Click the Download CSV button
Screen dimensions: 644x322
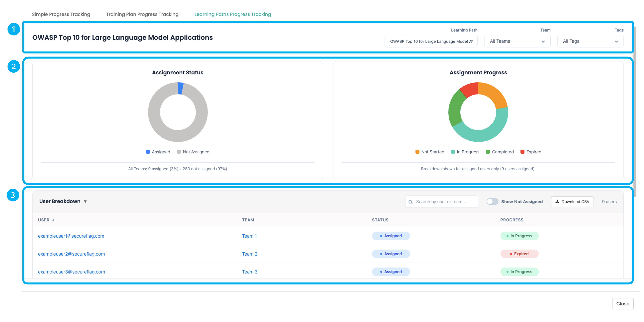pos(572,202)
